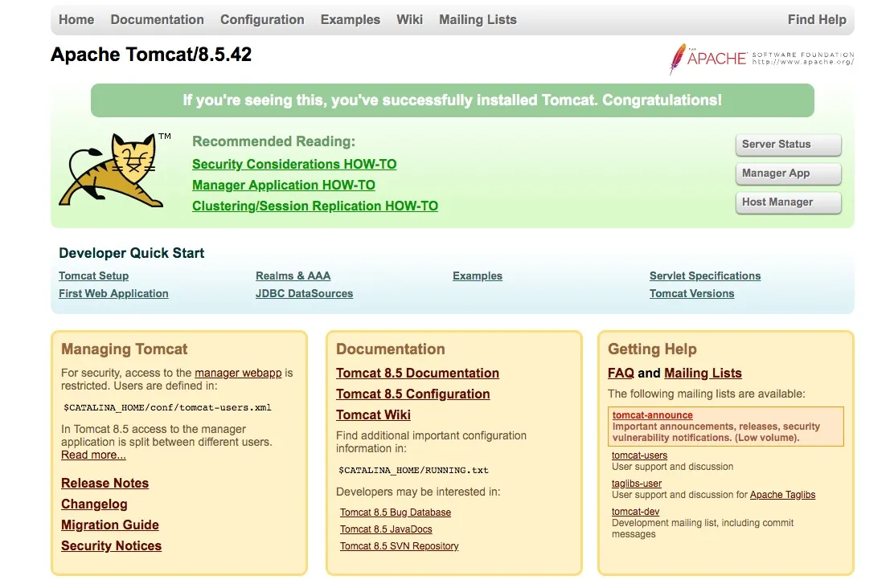
Task: Open the Manager App button
Action: [789, 174]
